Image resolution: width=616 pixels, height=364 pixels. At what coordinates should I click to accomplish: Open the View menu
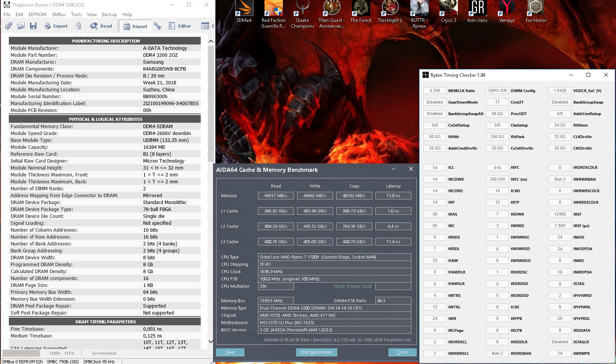point(92,15)
